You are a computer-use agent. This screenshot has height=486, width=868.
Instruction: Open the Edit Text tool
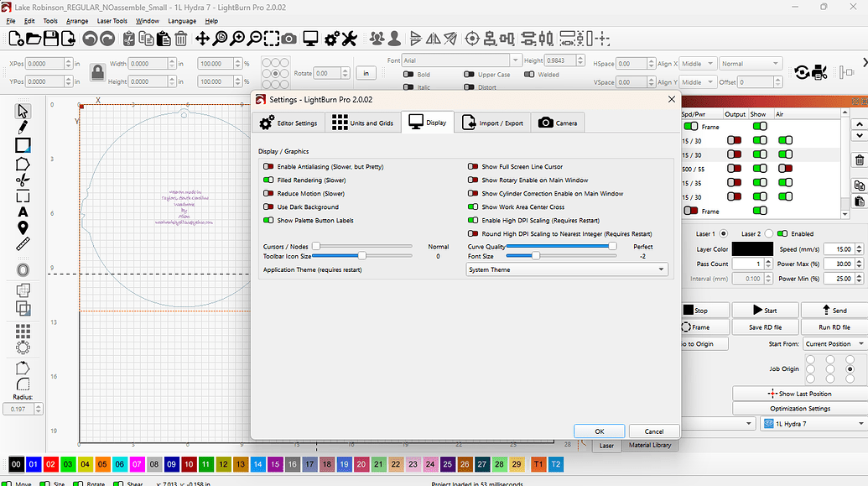(x=23, y=212)
